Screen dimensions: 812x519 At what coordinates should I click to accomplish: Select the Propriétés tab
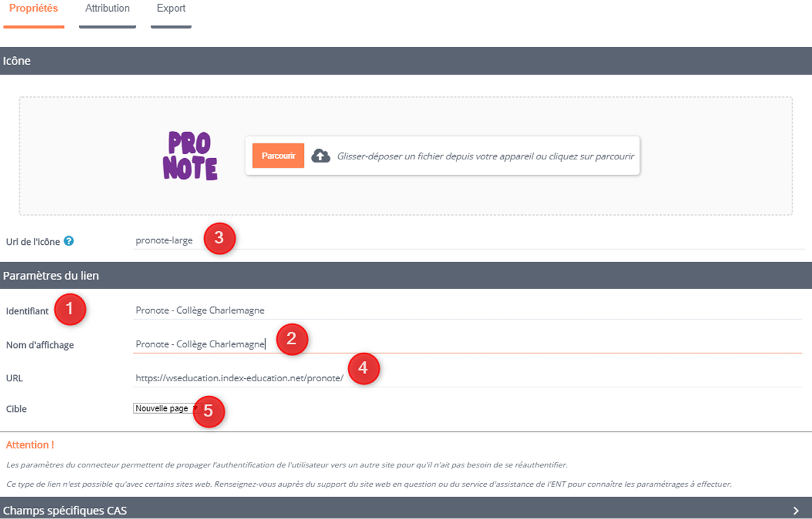point(34,9)
